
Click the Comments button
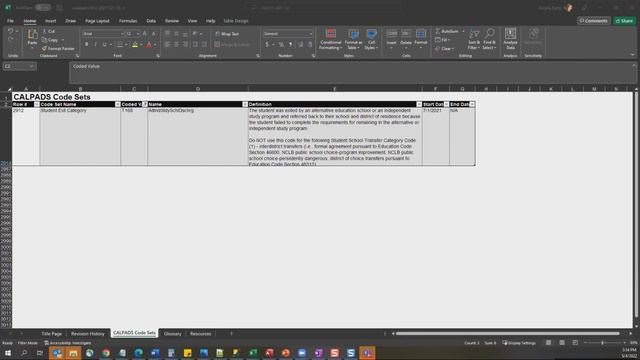click(593, 21)
